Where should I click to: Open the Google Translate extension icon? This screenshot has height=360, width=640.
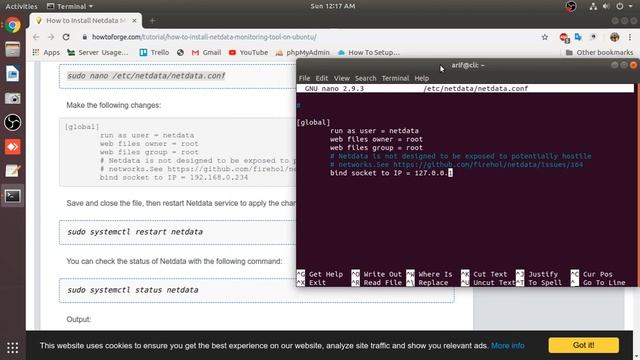tap(578, 37)
